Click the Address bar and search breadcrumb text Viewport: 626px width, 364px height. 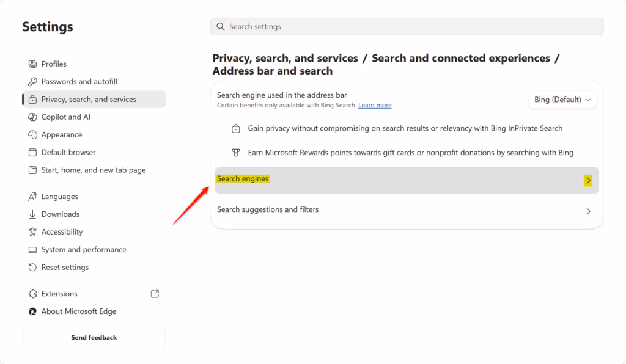click(x=272, y=71)
